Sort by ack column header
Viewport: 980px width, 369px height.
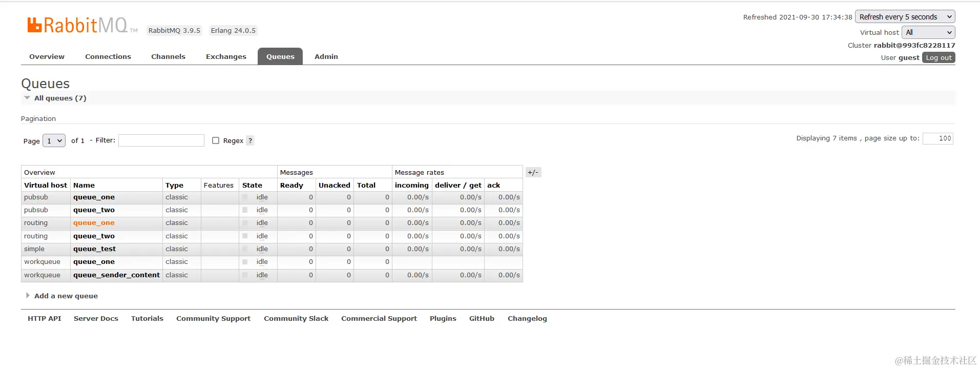click(x=493, y=185)
